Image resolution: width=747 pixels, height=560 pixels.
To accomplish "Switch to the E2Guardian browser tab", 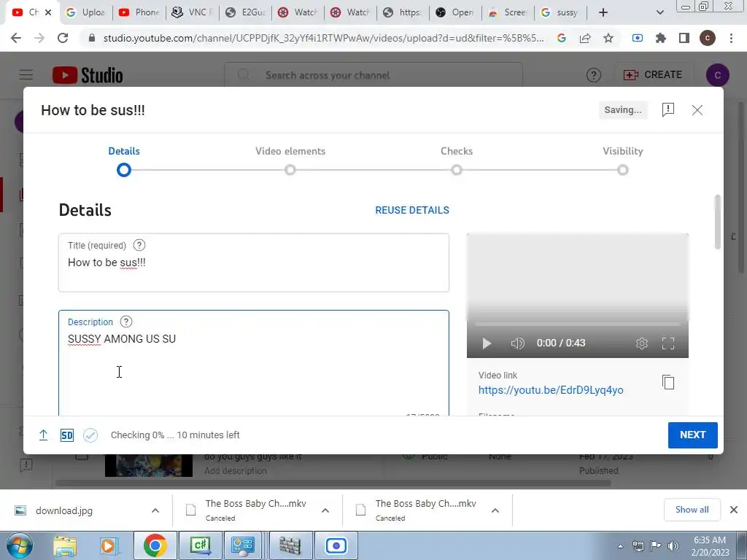I will pyautogui.click(x=244, y=12).
